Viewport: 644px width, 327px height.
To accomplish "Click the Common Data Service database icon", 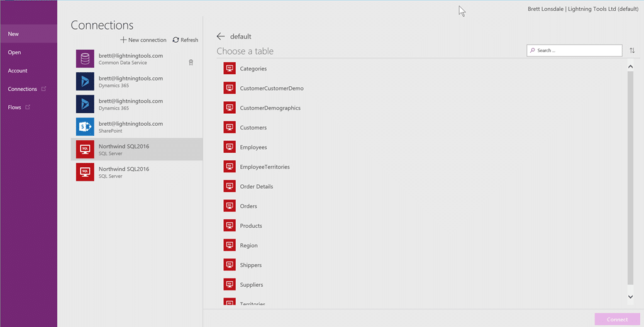I will [85, 58].
